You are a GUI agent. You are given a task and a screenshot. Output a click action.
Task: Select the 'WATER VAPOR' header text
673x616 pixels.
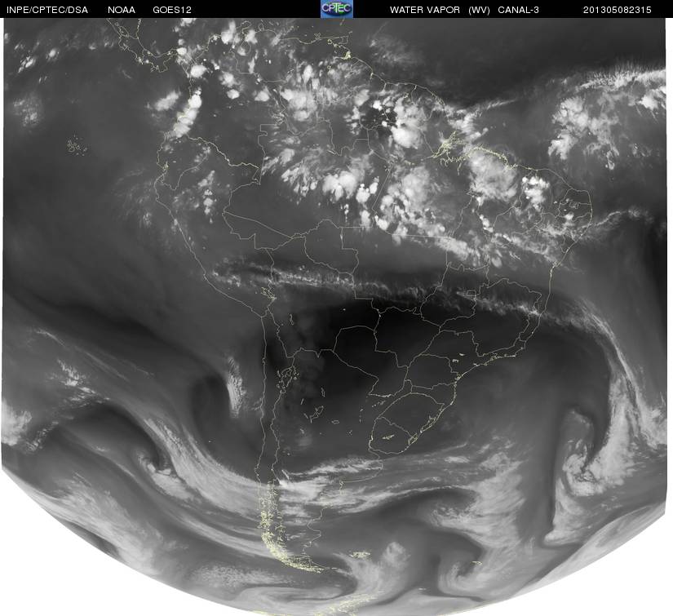pos(425,10)
